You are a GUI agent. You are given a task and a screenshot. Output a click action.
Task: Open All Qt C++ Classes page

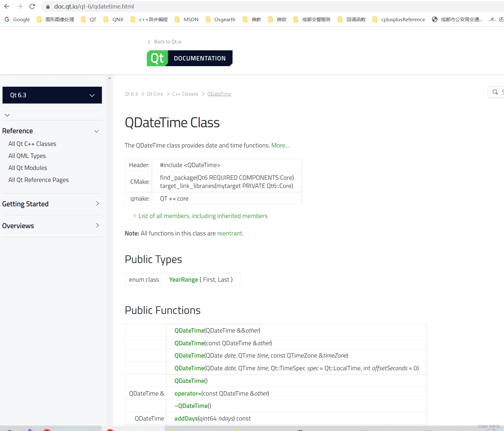point(32,144)
